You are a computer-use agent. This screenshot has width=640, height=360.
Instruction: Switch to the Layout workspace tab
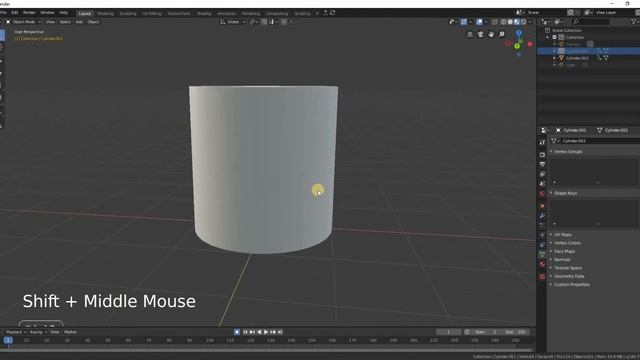[x=85, y=13]
